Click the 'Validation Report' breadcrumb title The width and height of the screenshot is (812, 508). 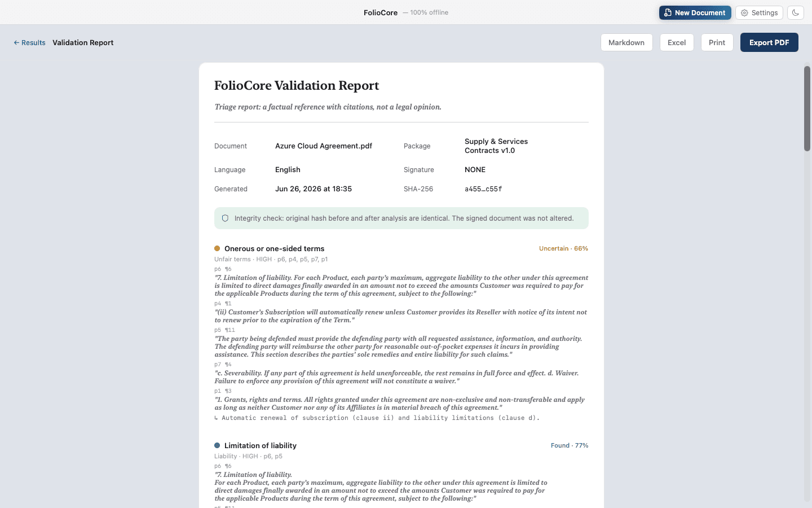(x=83, y=42)
